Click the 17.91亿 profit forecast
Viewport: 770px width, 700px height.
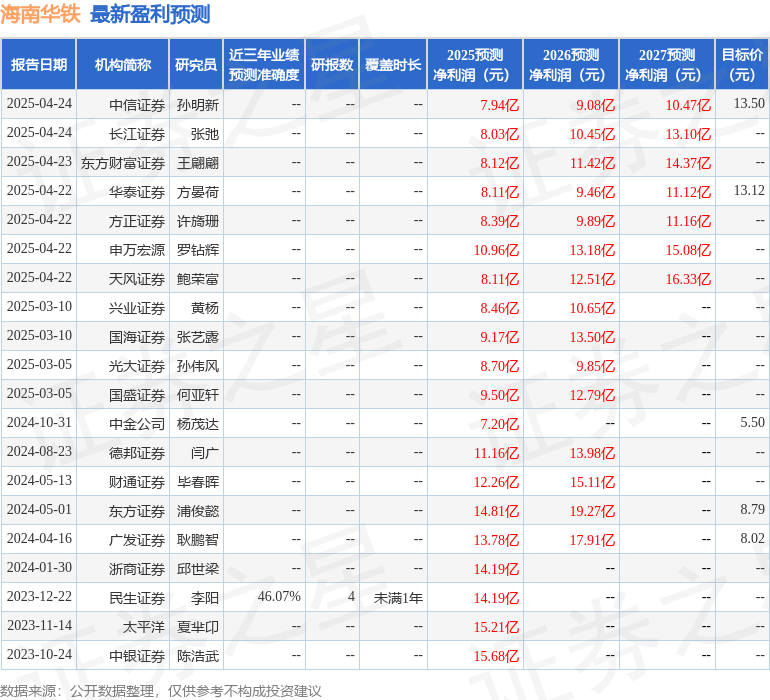pos(592,539)
